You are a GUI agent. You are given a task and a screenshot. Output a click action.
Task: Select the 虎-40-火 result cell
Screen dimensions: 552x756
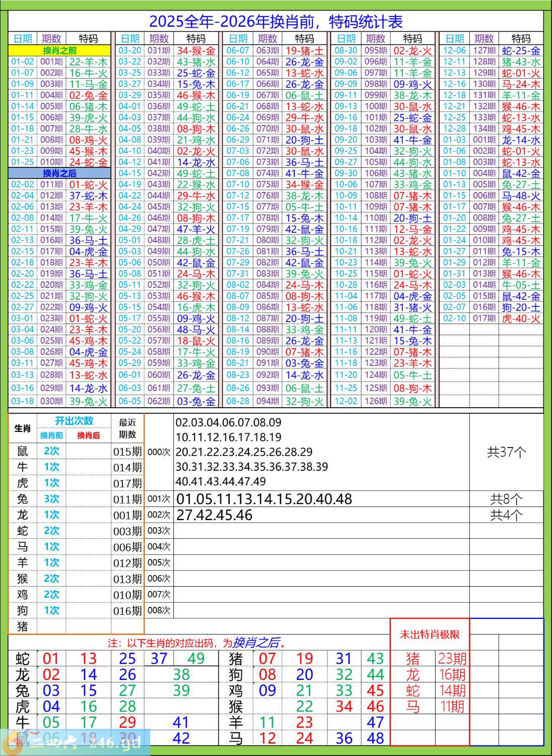(x=521, y=319)
